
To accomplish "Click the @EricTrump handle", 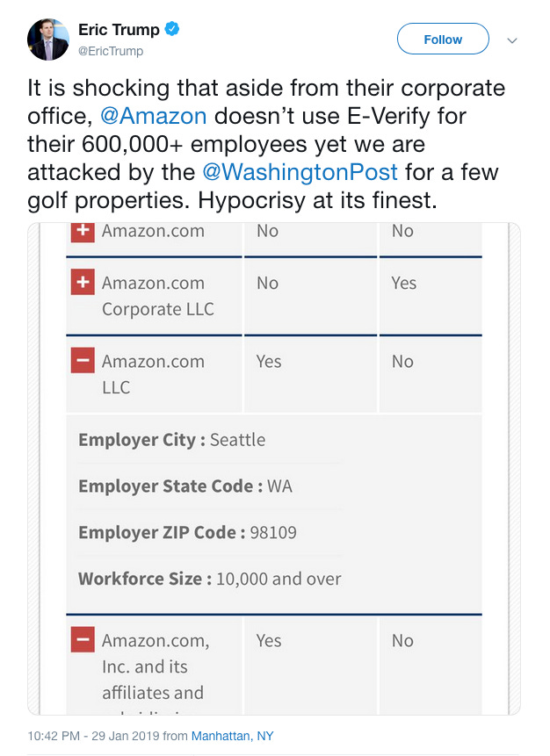I will coord(111,51).
